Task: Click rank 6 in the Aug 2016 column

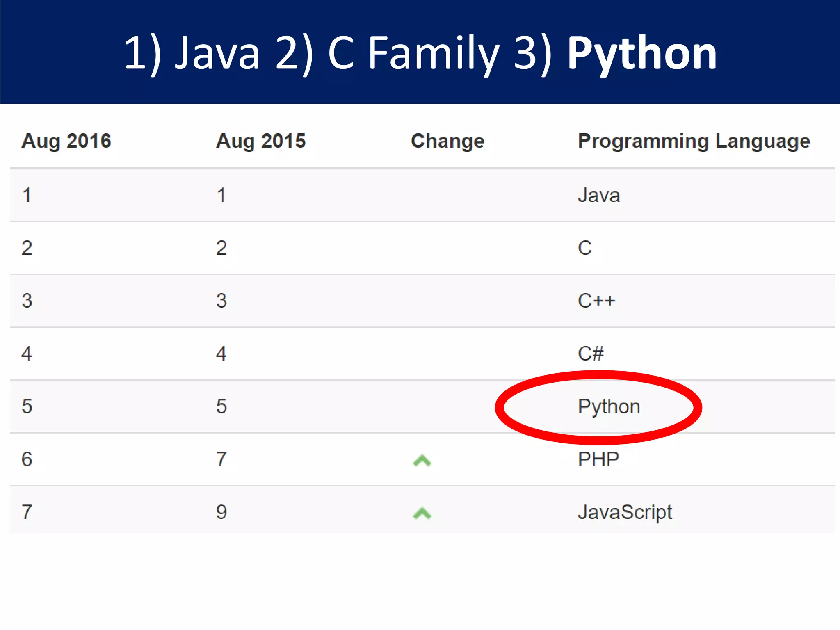Action: [x=27, y=459]
